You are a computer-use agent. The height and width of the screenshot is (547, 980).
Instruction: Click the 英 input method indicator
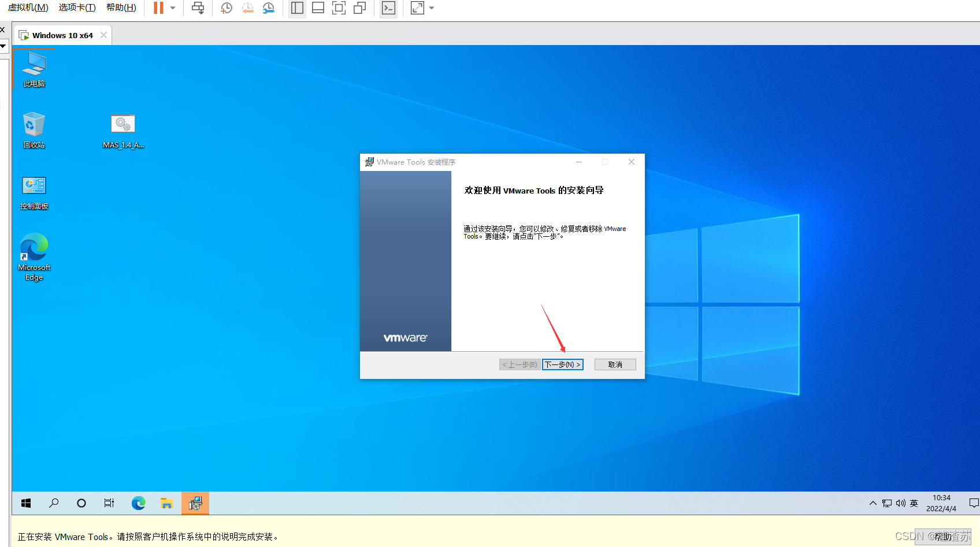pos(914,503)
